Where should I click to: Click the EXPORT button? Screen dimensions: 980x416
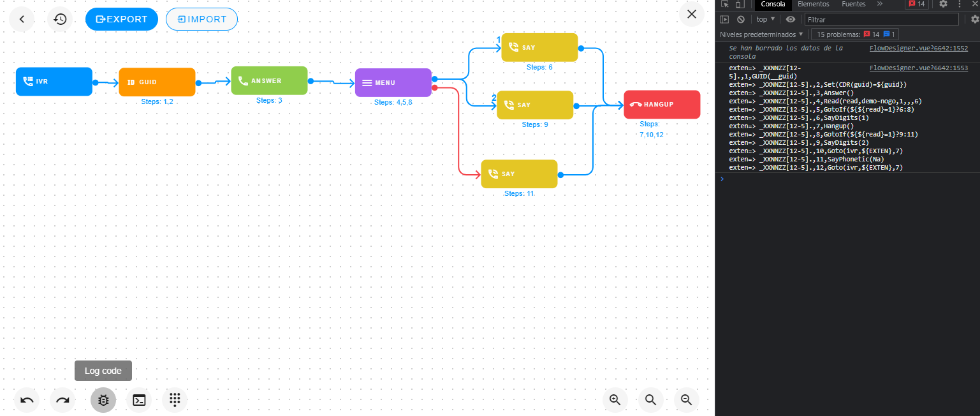click(x=121, y=19)
